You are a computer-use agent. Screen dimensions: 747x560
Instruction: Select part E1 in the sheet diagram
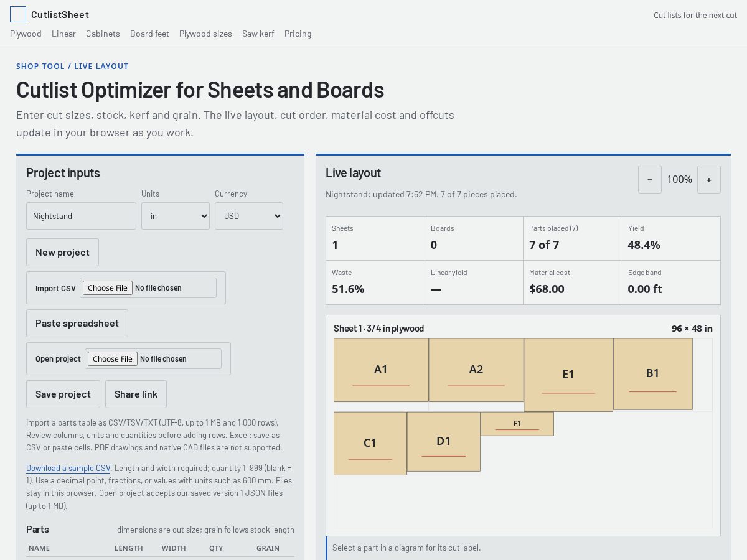click(568, 375)
